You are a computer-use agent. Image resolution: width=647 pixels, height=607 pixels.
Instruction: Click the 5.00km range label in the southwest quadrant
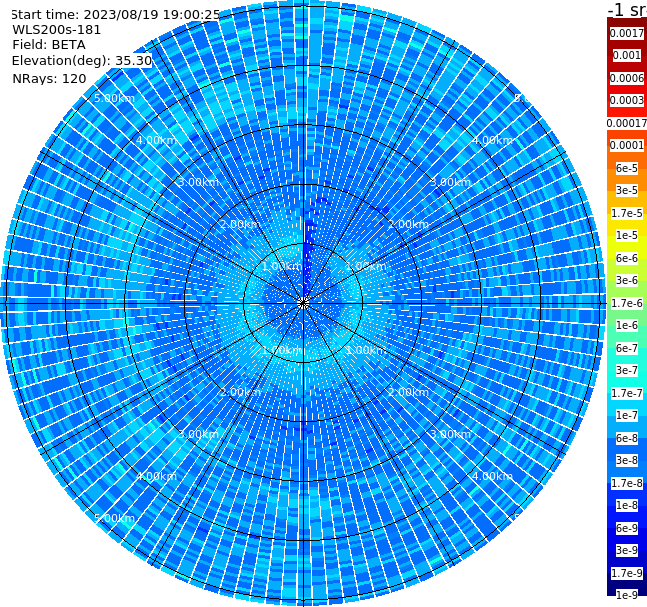[114, 518]
